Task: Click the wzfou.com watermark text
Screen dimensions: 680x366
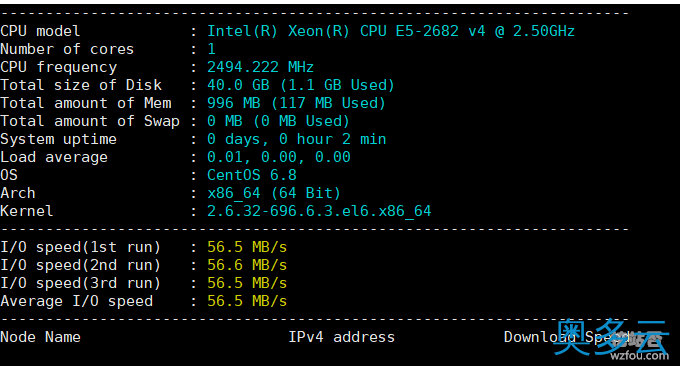Action: click(639, 356)
